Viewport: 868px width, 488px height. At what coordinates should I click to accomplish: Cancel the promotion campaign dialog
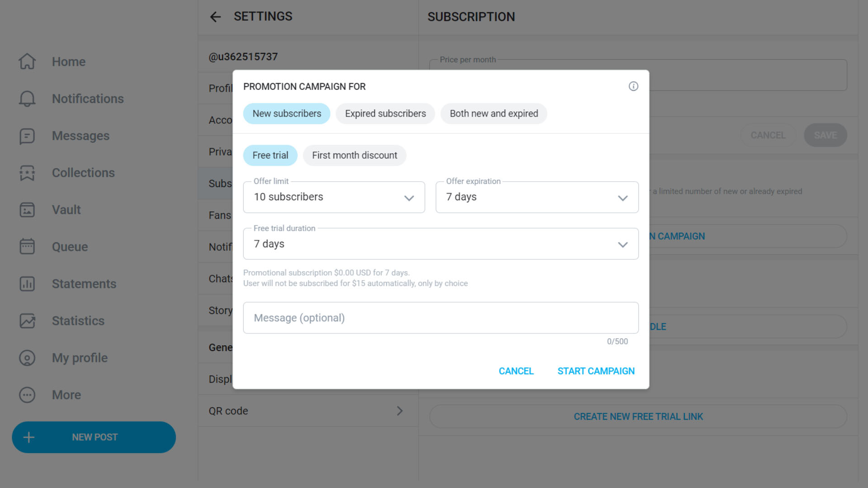(x=516, y=371)
